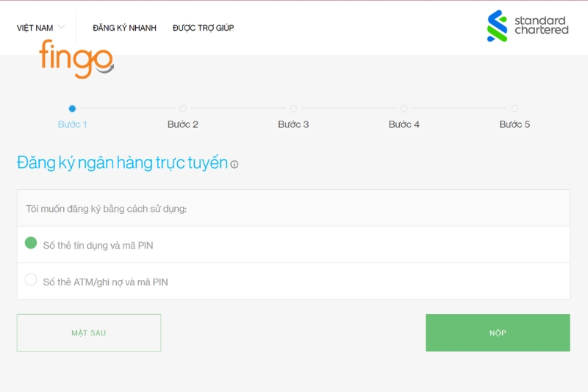Viewport: 588px width, 392px height.
Task: Click the fingo orange logo
Action: pos(76,59)
